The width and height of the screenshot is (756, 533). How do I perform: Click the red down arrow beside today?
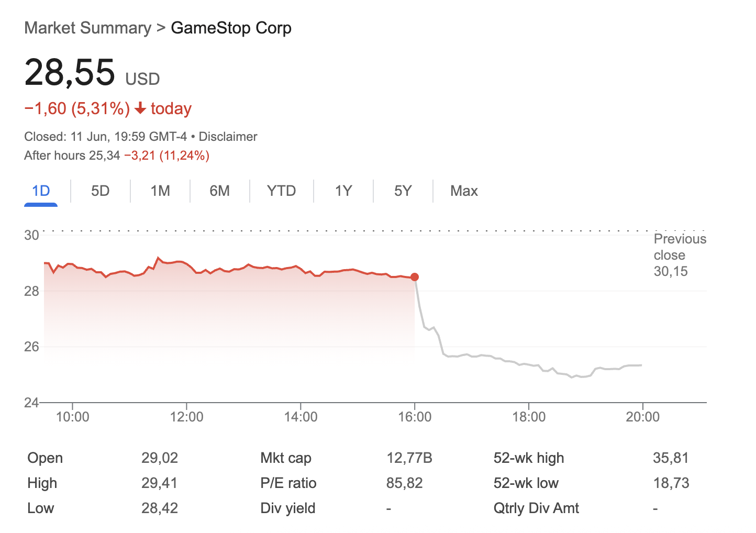click(140, 108)
